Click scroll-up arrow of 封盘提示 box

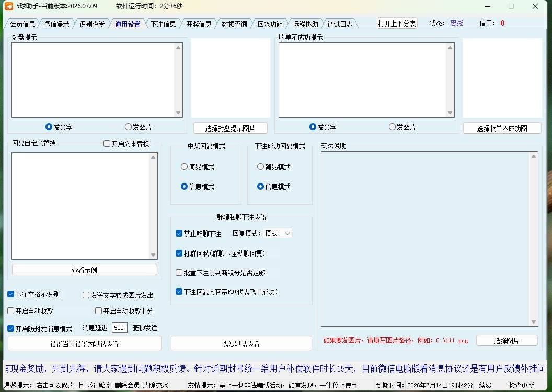tap(178, 48)
